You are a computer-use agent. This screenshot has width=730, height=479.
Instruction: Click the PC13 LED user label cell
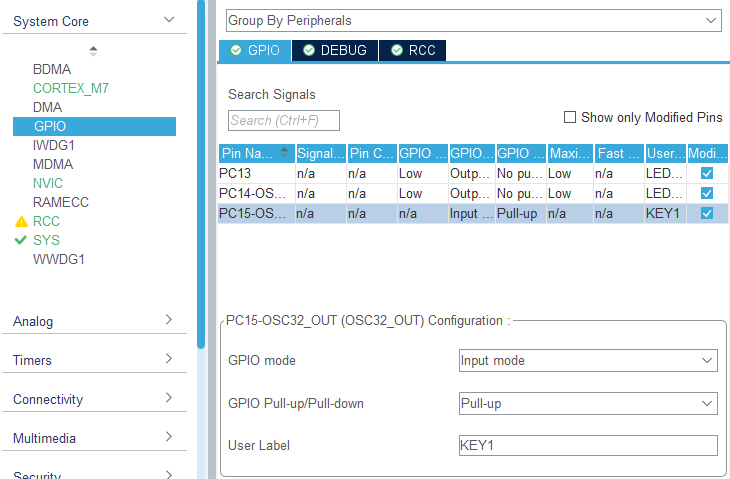665,173
